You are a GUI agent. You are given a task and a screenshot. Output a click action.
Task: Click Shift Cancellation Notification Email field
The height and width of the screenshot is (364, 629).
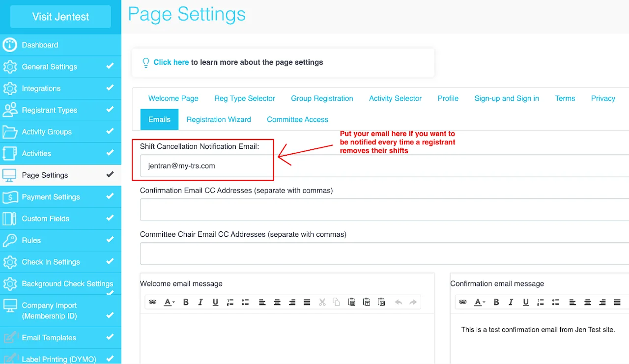pos(384,166)
